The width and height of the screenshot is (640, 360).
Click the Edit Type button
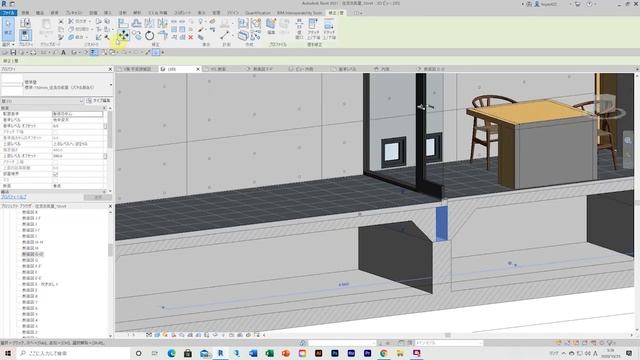click(98, 101)
